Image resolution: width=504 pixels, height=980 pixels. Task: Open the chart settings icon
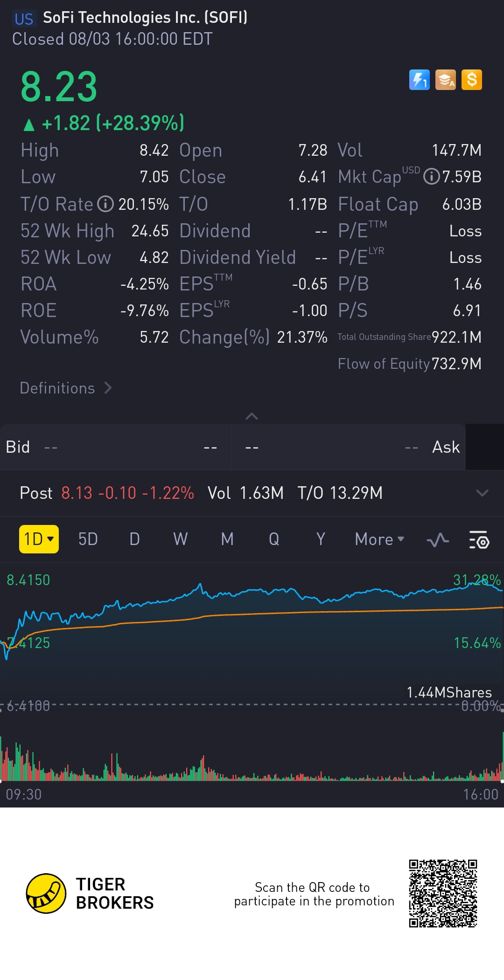pos(479,540)
